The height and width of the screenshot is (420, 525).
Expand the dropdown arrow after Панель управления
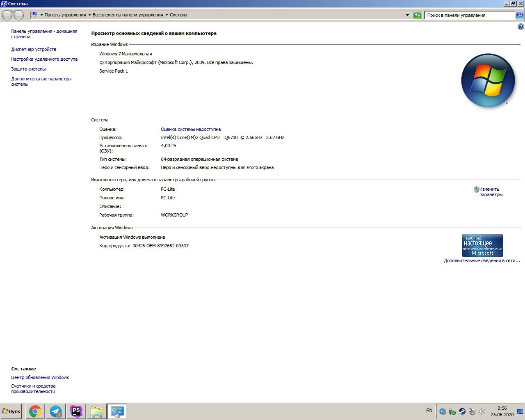tap(89, 15)
